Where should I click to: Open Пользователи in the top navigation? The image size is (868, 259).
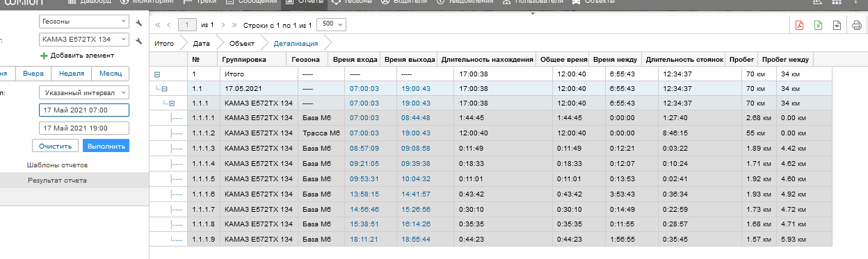[x=533, y=3]
